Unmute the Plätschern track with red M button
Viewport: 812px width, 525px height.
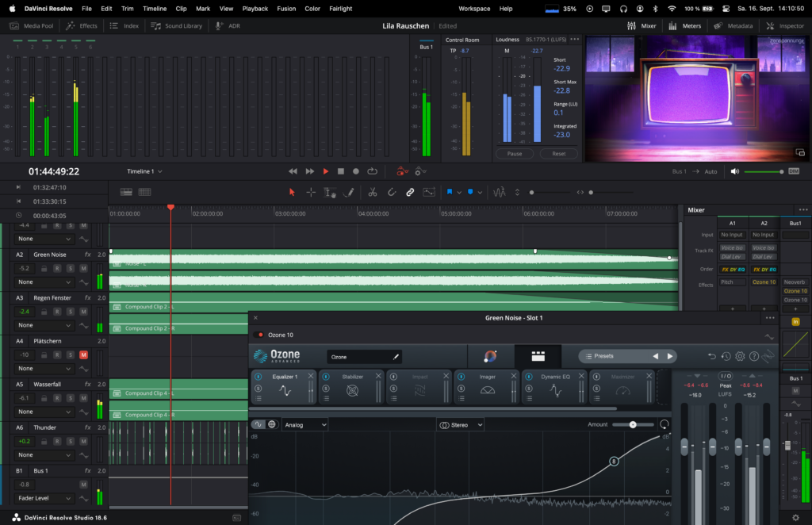click(83, 354)
